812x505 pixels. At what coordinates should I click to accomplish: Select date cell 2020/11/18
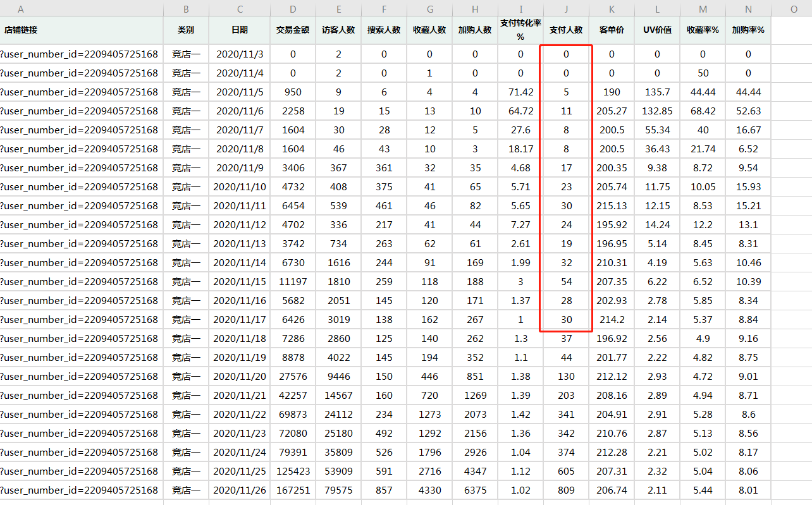tap(240, 339)
